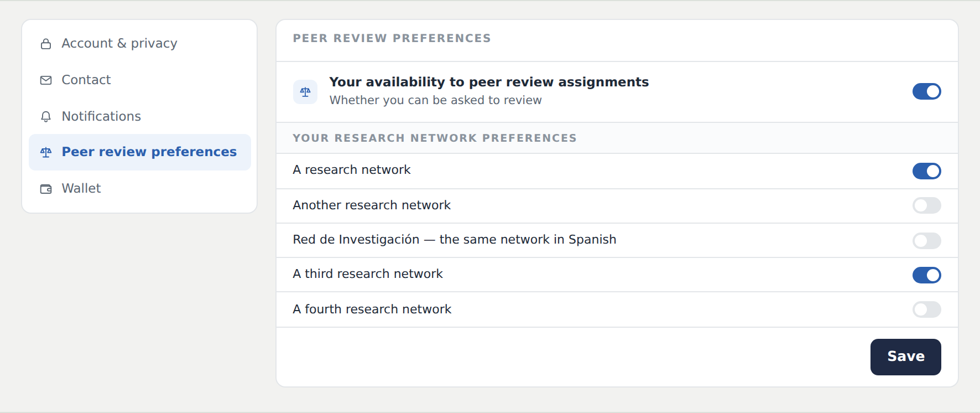The width and height of the screenshot is (980, 413).
Task: Click the availability to peer review assignments heading
Action: pos(489,82)
